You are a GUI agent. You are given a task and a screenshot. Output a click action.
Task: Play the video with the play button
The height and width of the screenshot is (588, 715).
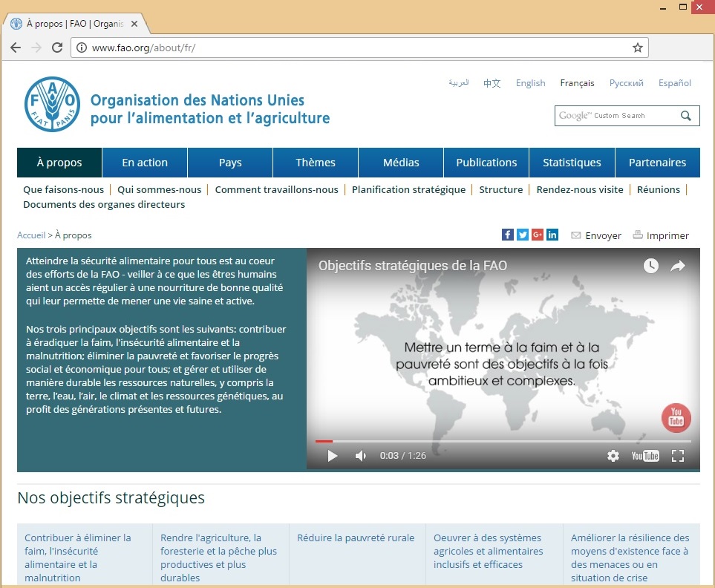[333, 456]
